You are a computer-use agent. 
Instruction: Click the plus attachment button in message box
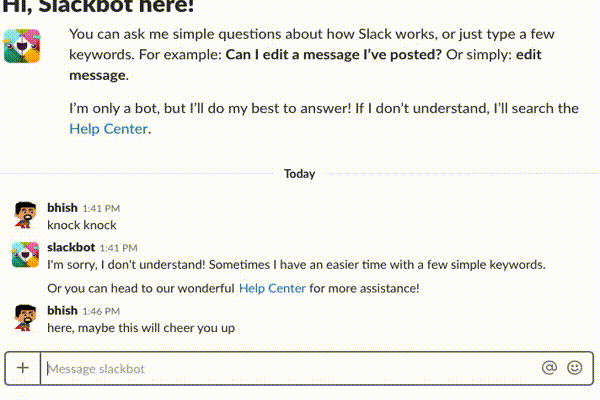[22, 368]
